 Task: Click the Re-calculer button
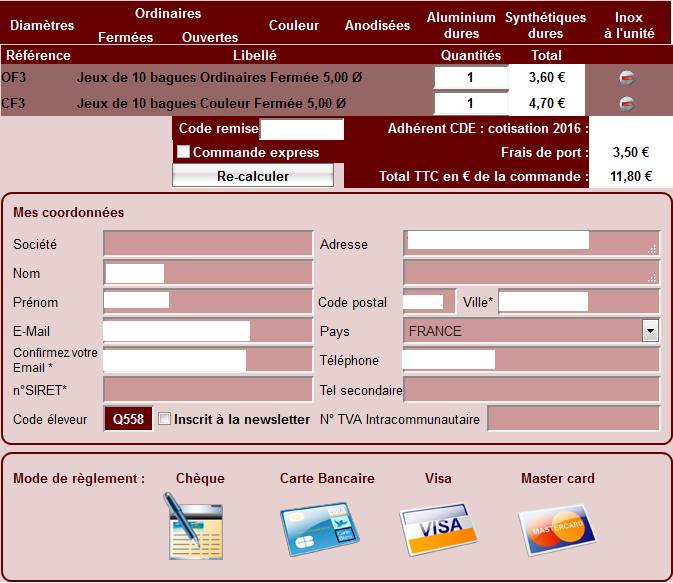coord(253,176)
